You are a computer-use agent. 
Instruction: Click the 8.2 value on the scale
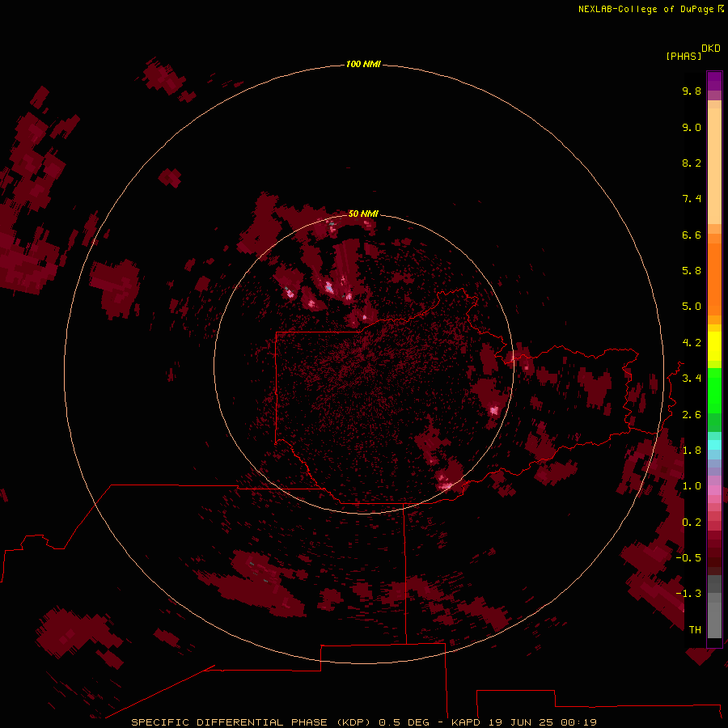tap(692, 163)
